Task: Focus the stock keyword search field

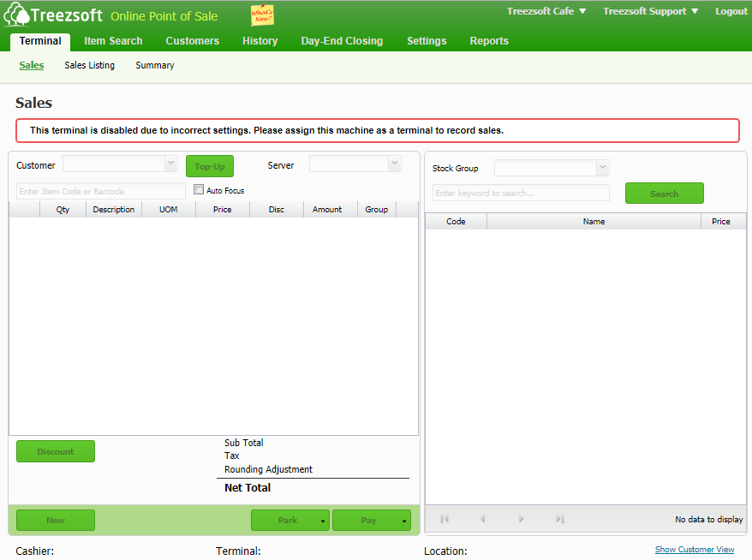Action: coord(521,194)
